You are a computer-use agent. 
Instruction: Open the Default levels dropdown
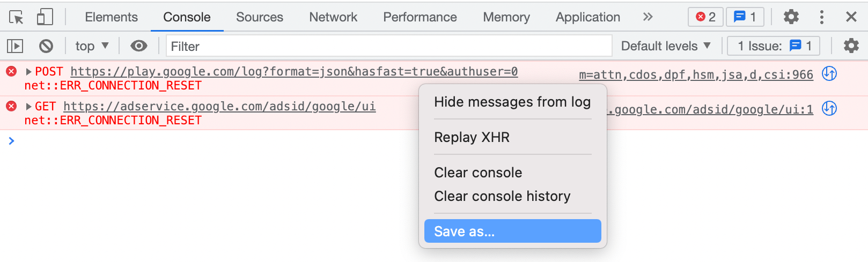(666, 46)
